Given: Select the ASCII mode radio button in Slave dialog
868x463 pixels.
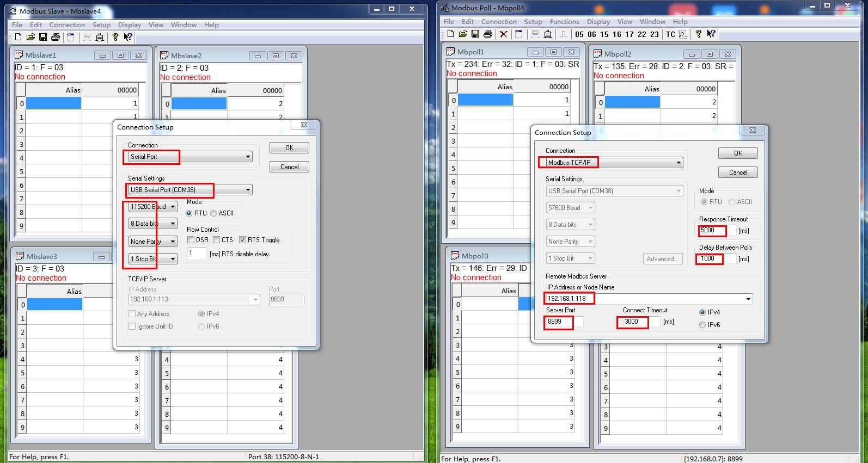Looking at the screenshot, I should coord(213,213).
